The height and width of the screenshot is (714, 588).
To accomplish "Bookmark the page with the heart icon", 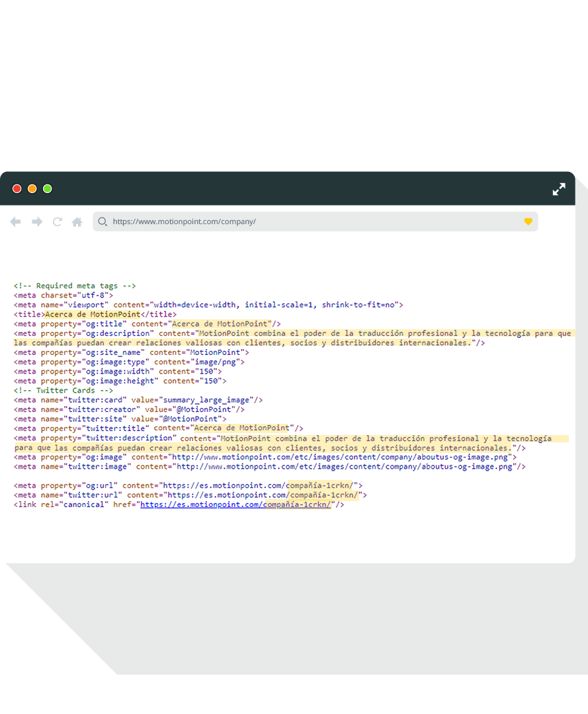I will point(528,221).
